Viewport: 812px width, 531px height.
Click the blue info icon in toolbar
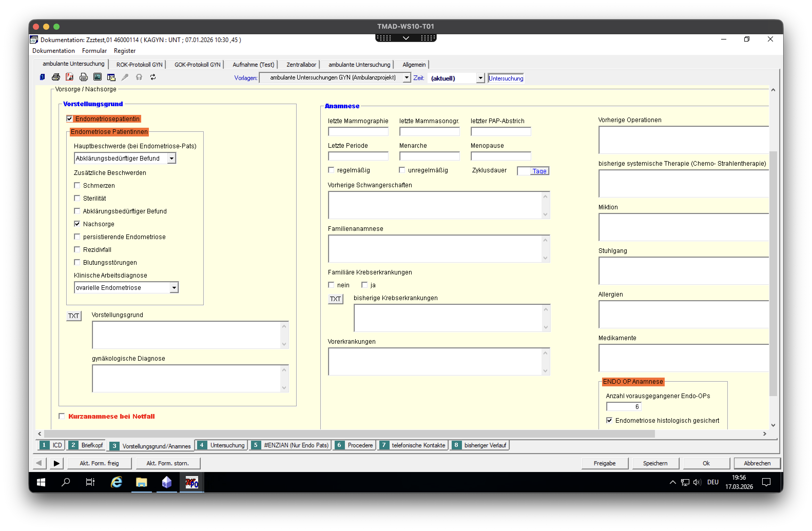tap(42, 77)
